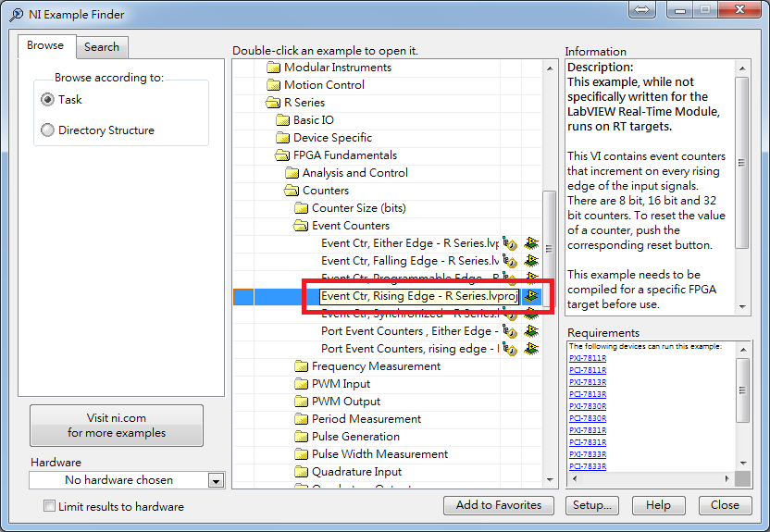Expand the Pulse Generation folder
Screen dimensions: 770x532
[x=347, y=437]
